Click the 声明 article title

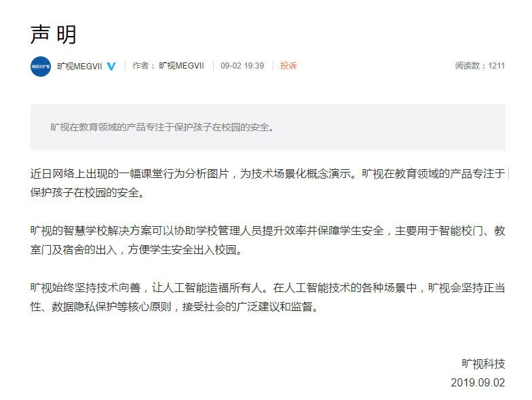53,35
